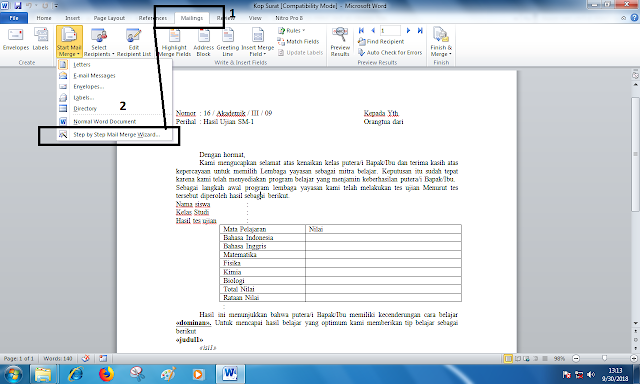
Task: Open Internet Explorer from the taskbar
Action: pyautogui.click(x=75, y=374)
